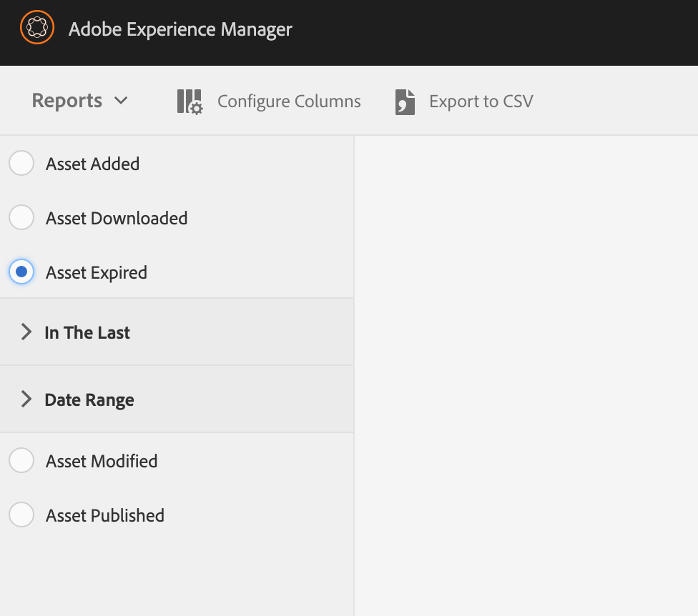Expand the Date Range section chevron
The height and width of the screenshot is (616, 698).
click(x=26, y=399)
